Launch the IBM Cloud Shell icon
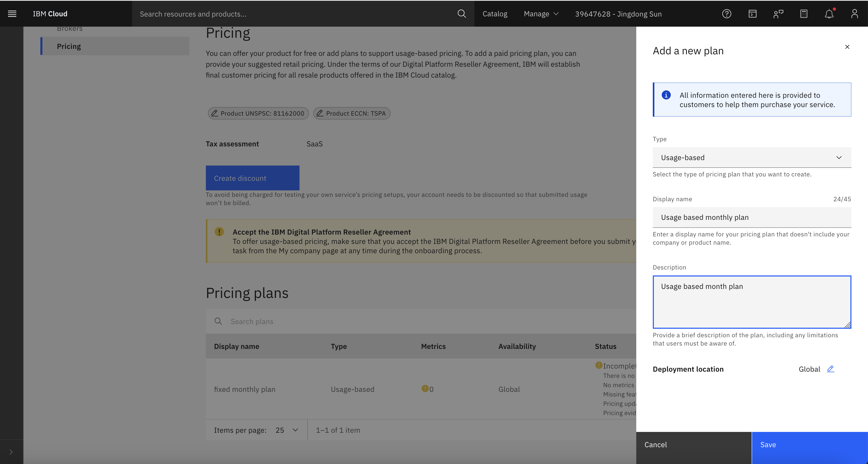The height and width of the screenshot is (464, 868). tap(752, 14)
